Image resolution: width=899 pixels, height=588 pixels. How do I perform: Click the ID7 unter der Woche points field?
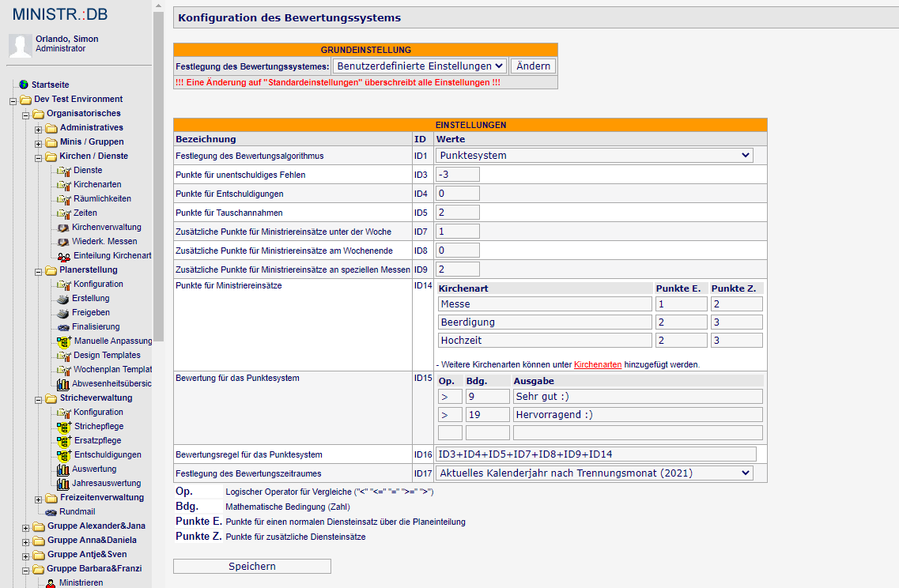[x=458, y=231]
